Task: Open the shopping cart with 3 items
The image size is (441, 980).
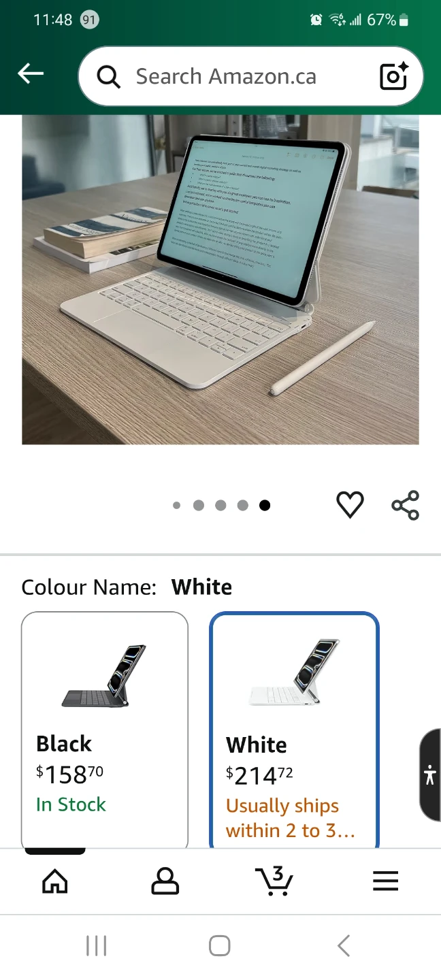Action: (x=275, y=881)
